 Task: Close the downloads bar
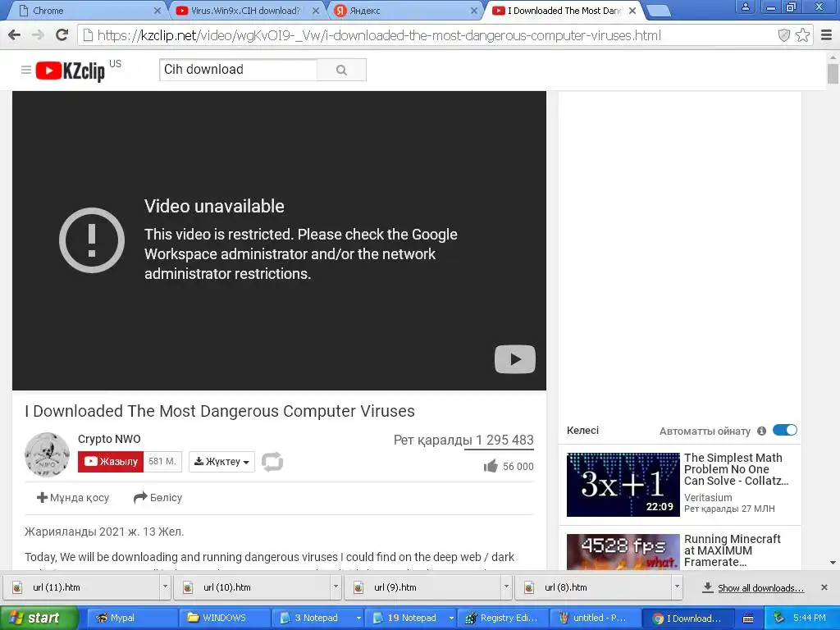click(x=824, y=587)
